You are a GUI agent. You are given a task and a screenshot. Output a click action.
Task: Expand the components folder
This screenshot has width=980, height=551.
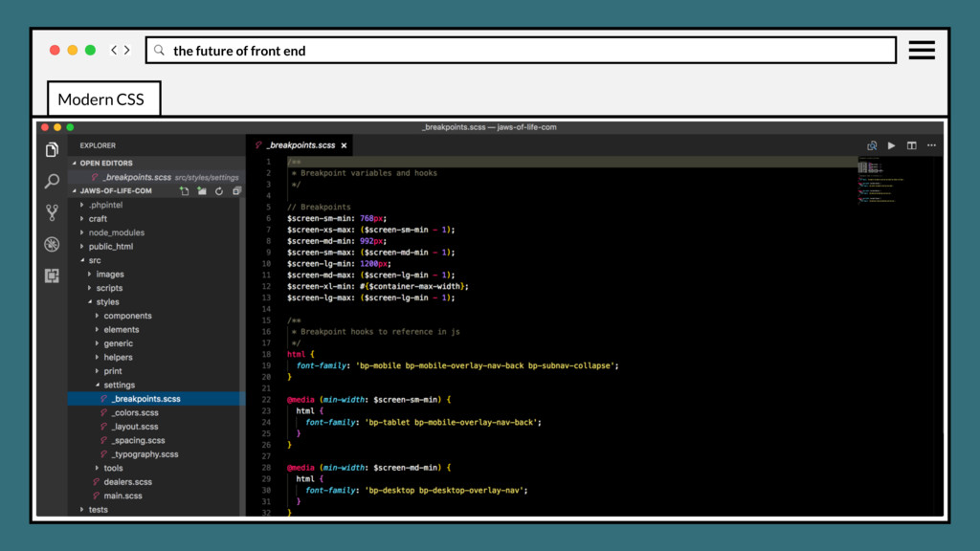click(x=127, y=316)
